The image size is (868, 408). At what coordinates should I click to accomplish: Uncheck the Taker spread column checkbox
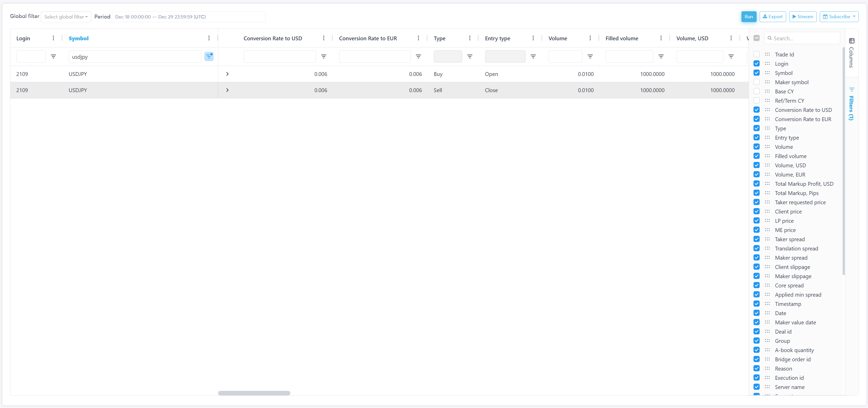(757, 239)
